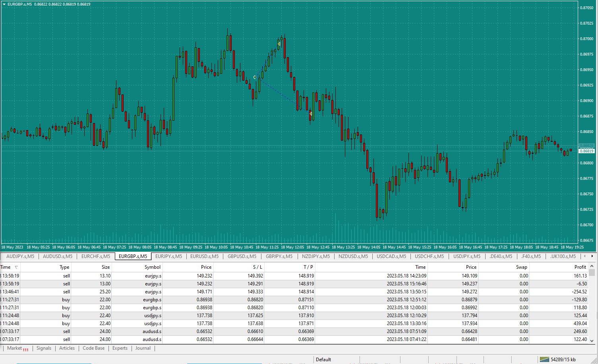Viewport: 598px width, 364px height.
Task: Open the EURGBP.s,M5 chart title dropdown triangle
Action: click(x=4, y=4)
